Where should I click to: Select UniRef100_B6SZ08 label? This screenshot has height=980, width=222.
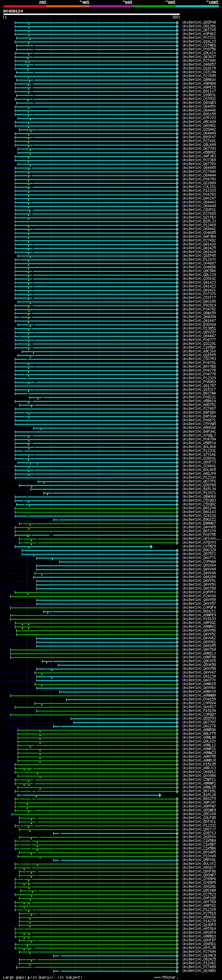(199, 508)
